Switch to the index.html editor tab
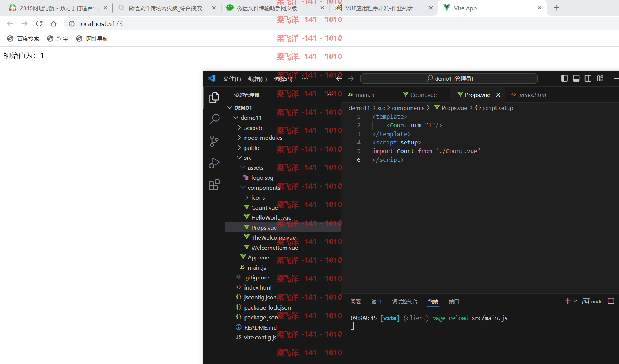The image size is (619, 364). coord(532,95)
